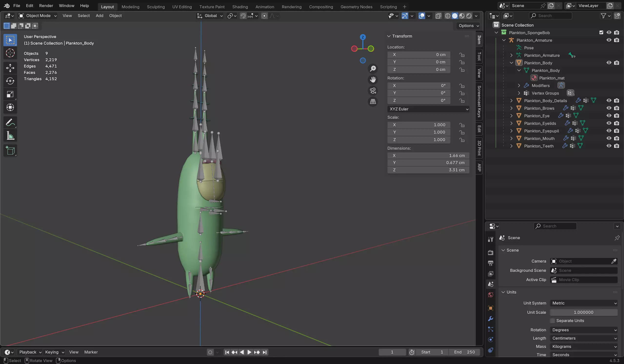The image size is (624, 364).
Task: Open the 3D Print sidebar tab
Action: 479,148
